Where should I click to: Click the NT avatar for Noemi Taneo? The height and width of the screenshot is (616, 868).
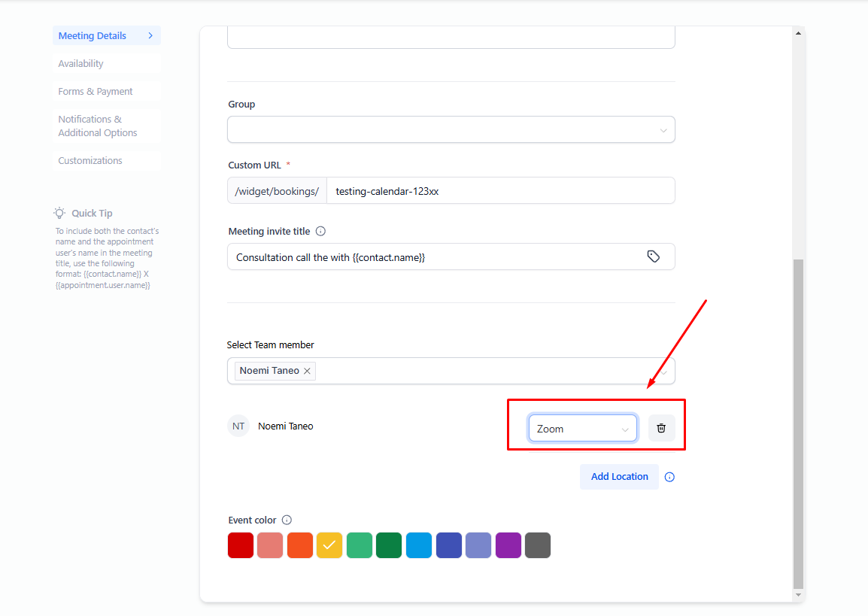click(x=238, y=426)
